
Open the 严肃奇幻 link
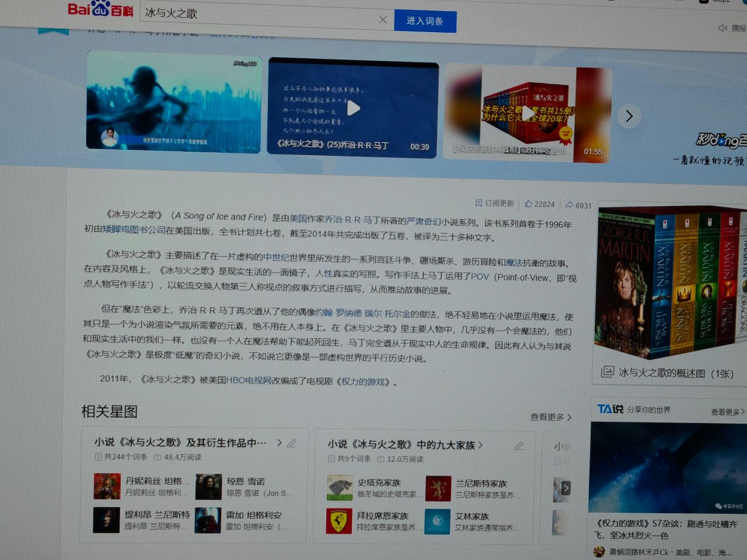tap(423, 220)
